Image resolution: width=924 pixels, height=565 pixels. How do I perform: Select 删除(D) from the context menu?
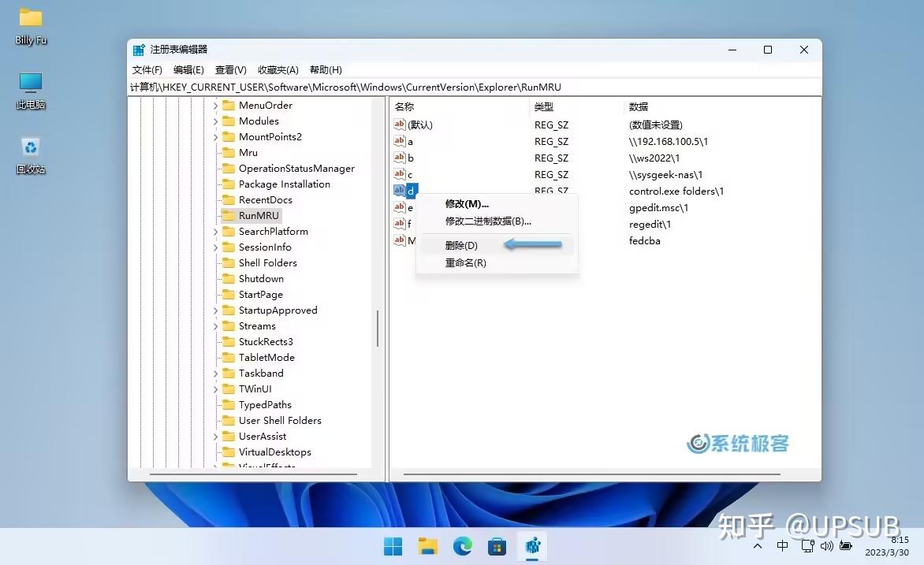tap(463, 245)
